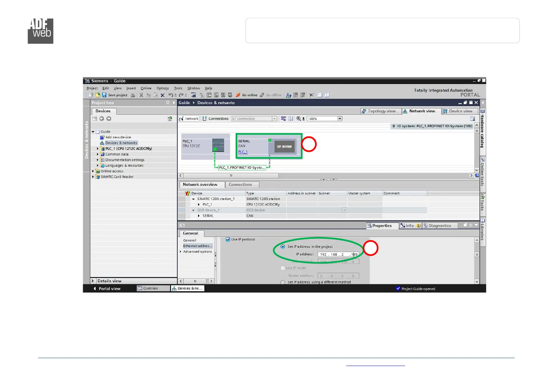Viewport: 555px width, 392px height.
Task: Split editor space vertically
Action: (327, 95)
